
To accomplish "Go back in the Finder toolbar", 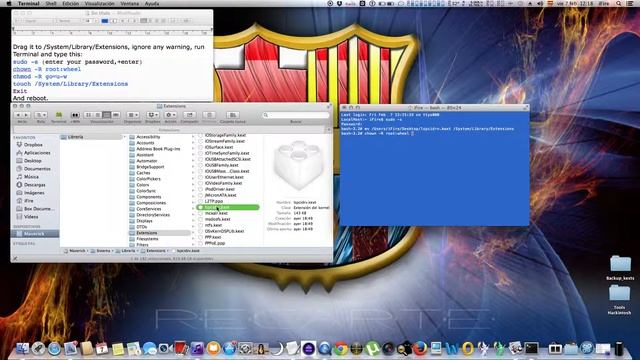I will click(18, 115).
